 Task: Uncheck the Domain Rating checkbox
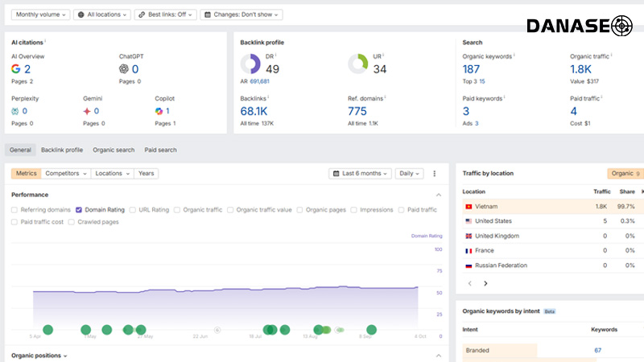(x=79, y=210)
